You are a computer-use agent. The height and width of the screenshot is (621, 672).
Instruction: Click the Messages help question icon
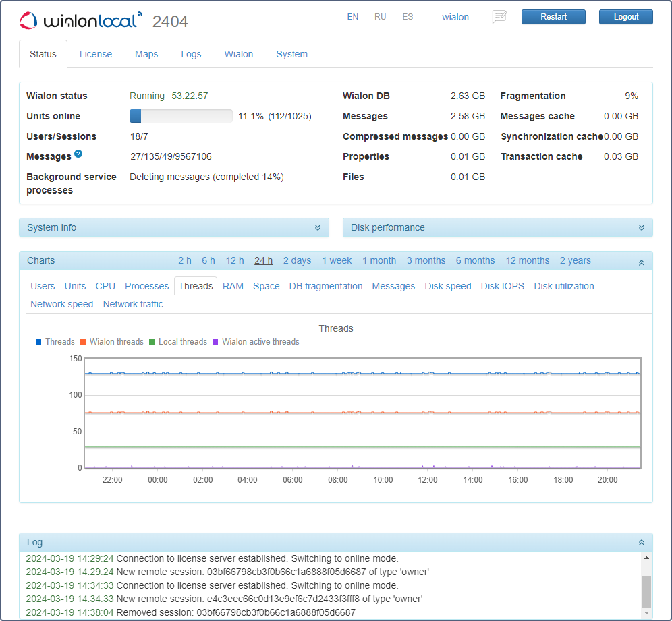pyautogui.click(x=78, y=154)
